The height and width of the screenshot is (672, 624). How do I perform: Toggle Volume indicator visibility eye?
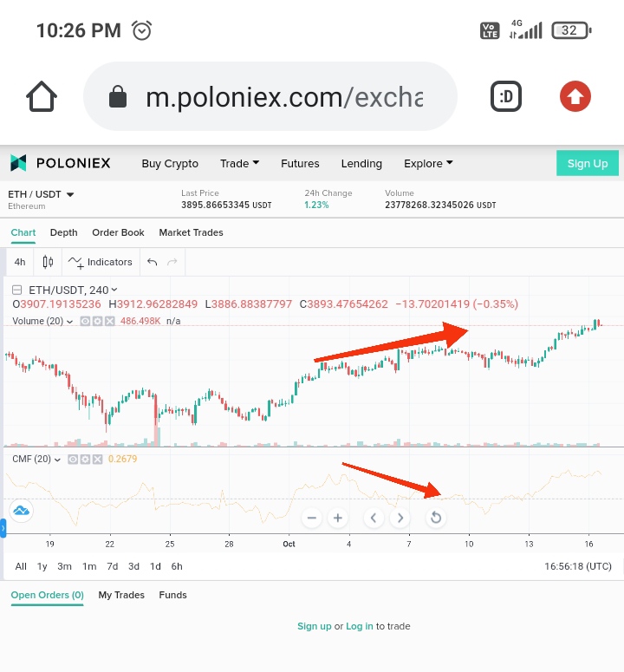[85, 321]
